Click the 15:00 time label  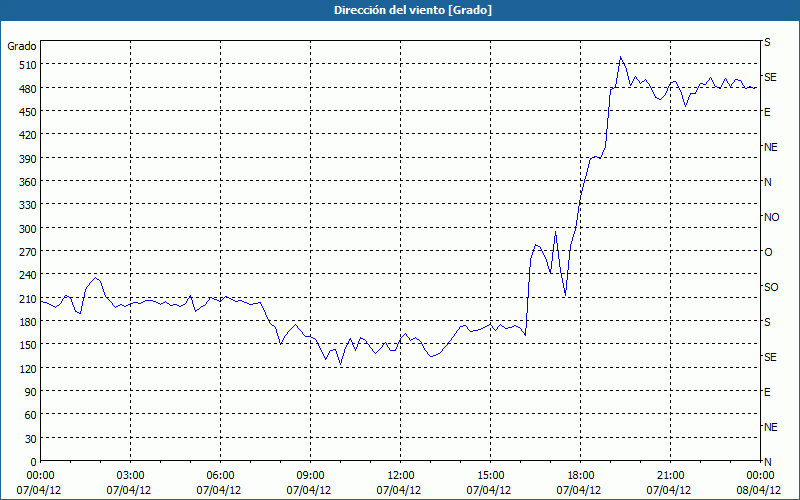click(x=490, y=476)
